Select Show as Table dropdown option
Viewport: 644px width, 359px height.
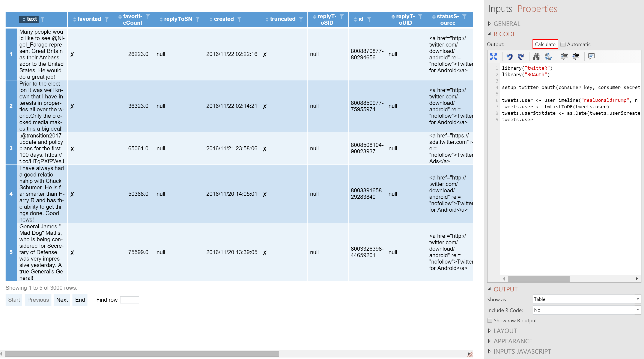[586, 299]
